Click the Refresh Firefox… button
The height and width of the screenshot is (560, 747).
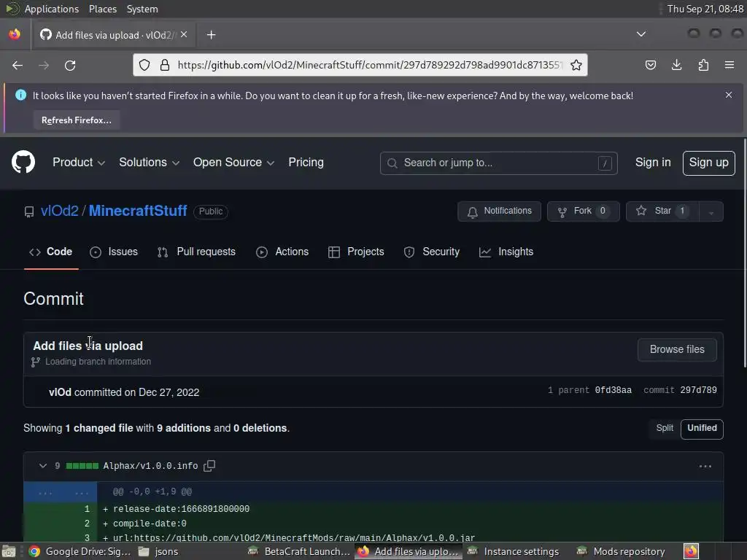tap(76, 120)
